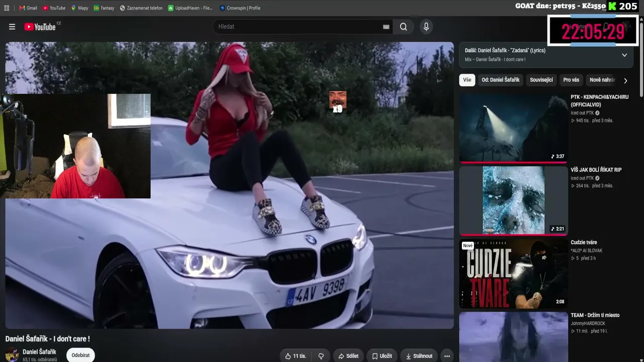
Task: Open TEAM - Držím ti miesto thumbnail
Action: [x=514, y=337]
